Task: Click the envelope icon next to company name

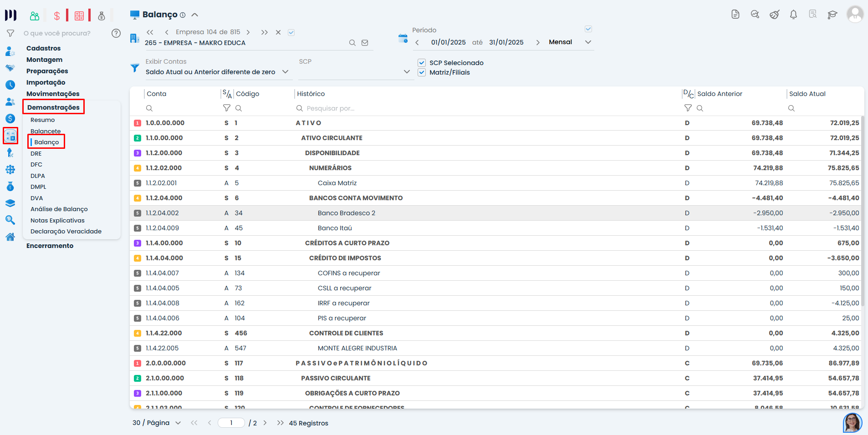Action: pyautogui.click(x=365, y=43)
